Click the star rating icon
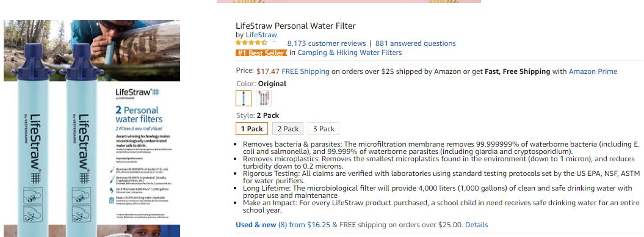Image resolution: width=644 pixels, height=237 pixels. (x=251, y=43)
